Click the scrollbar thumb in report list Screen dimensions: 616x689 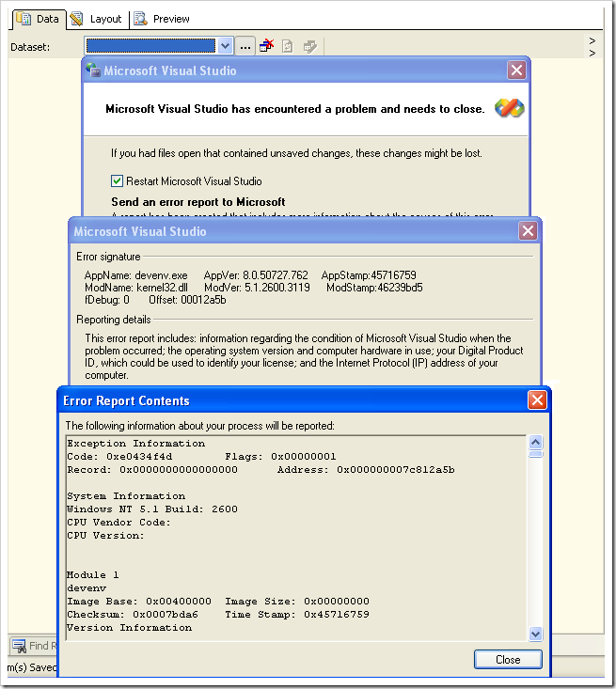pos(535,454)
